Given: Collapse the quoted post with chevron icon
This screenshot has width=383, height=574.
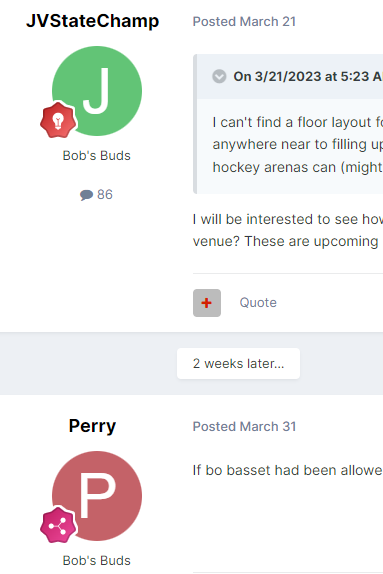Looking at the screenshot, I should coord(219,76).
